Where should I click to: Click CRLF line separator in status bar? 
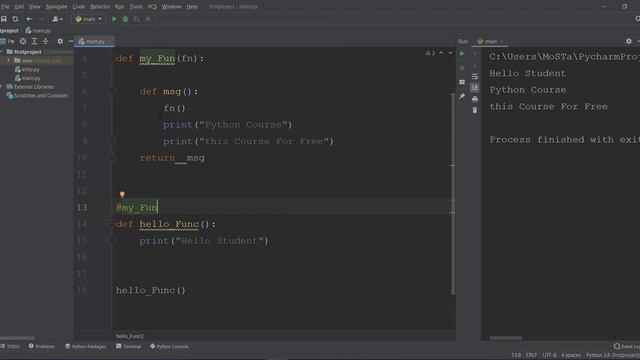[531, 355]
